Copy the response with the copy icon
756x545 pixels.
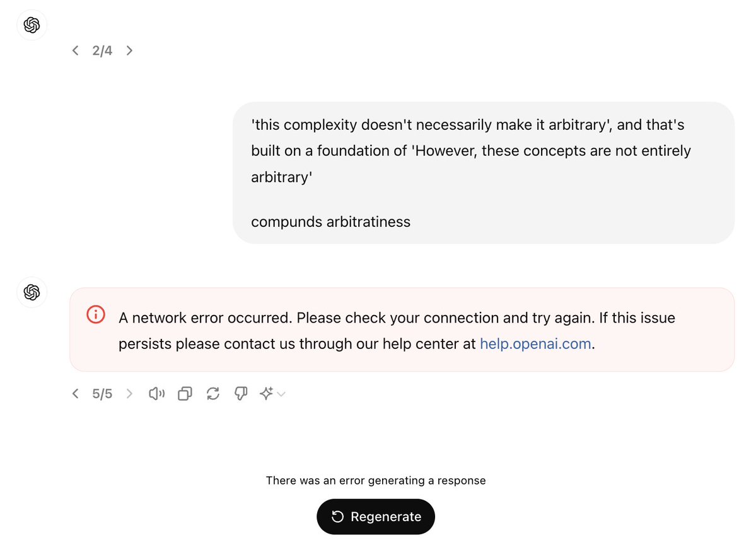coord(185,394)
